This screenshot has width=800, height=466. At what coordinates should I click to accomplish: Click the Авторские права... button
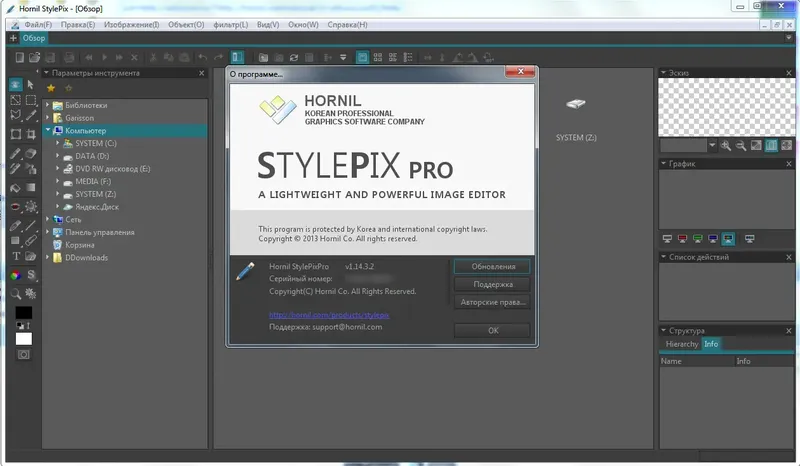(x=492, y=302)
